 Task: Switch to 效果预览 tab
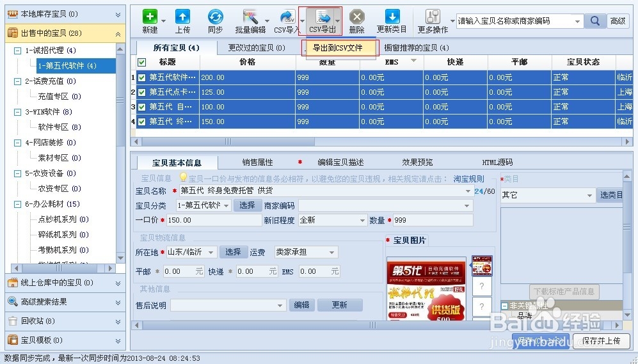coord(417,162)
